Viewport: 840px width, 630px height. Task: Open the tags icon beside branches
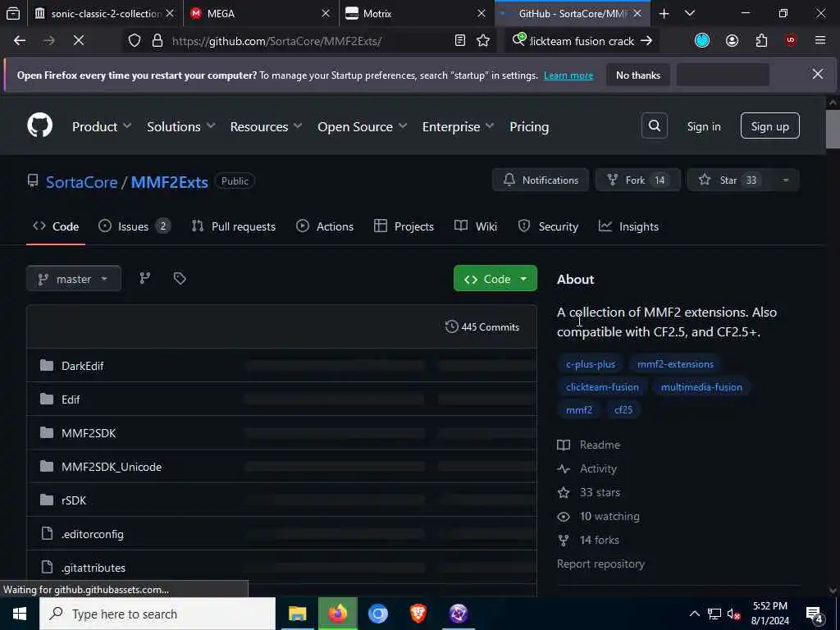180,278
